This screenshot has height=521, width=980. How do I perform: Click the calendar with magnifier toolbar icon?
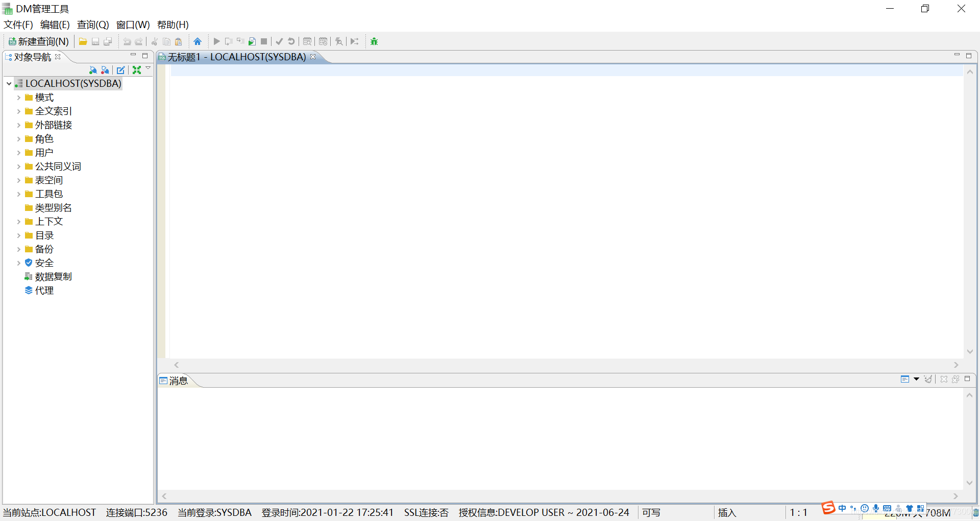tap(307, 41)
